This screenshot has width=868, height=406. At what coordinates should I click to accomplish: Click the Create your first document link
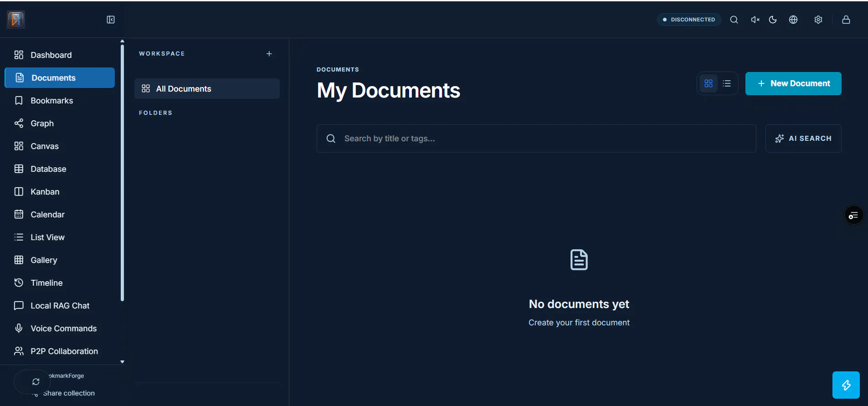tap(579, 323)
